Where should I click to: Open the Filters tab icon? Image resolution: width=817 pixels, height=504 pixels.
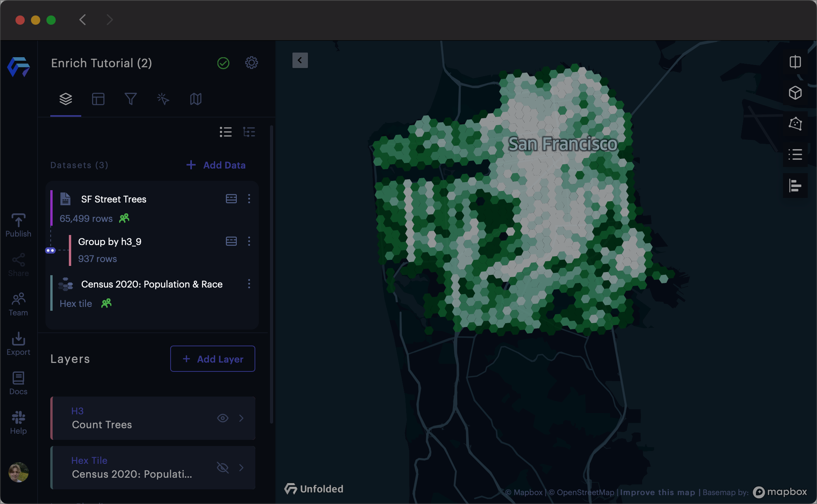[130, 99]
